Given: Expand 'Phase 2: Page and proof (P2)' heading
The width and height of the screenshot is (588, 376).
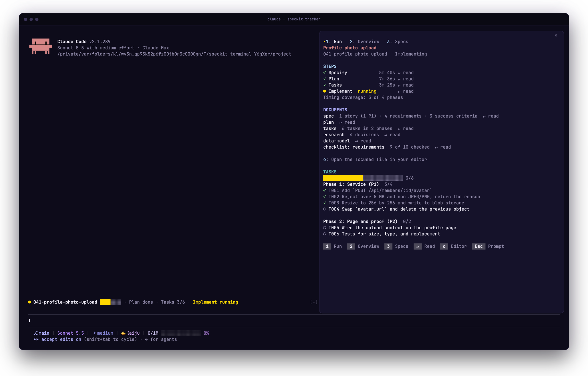Looking at the screenshot, I should pos(360,222).
